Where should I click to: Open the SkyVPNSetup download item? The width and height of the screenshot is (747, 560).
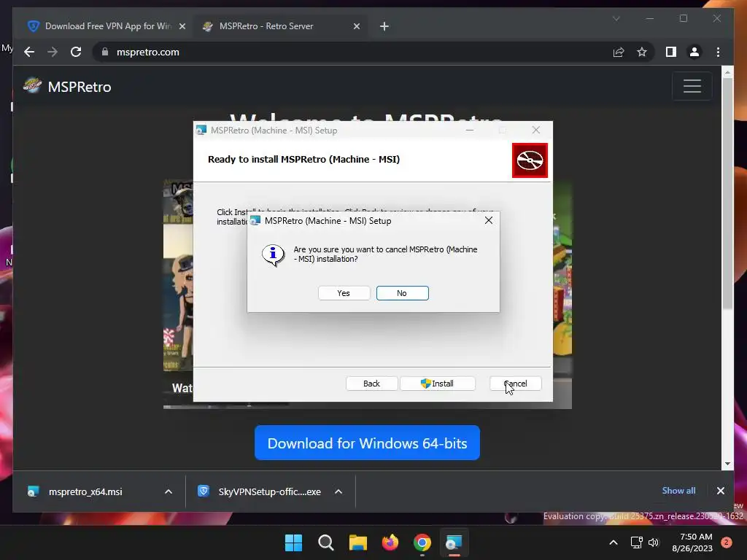pyautogui.click(x=260, y=491)
